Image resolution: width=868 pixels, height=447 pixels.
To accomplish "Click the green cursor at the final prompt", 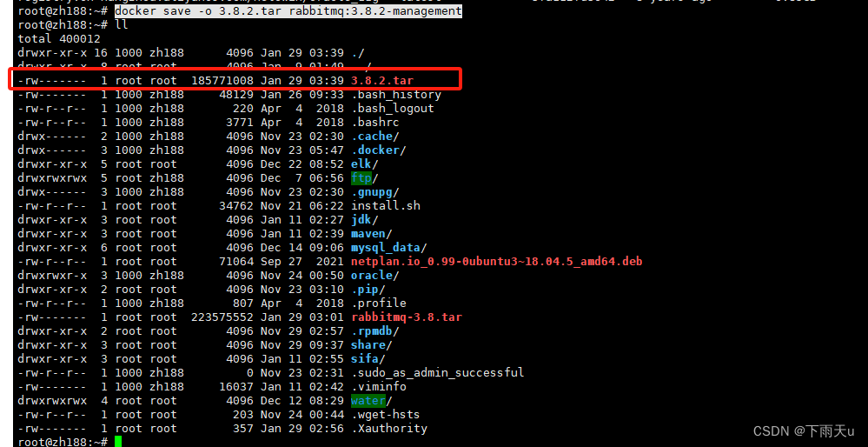I will coord(118,442).
